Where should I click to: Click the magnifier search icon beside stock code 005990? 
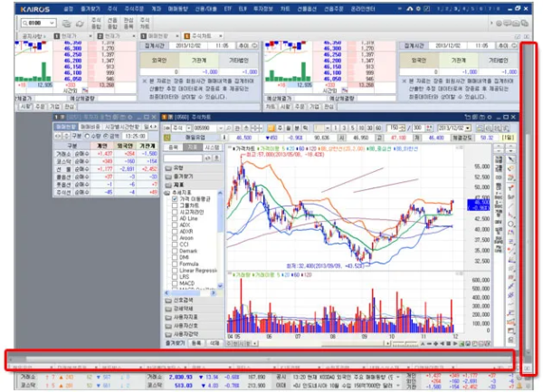pos(229,129)
